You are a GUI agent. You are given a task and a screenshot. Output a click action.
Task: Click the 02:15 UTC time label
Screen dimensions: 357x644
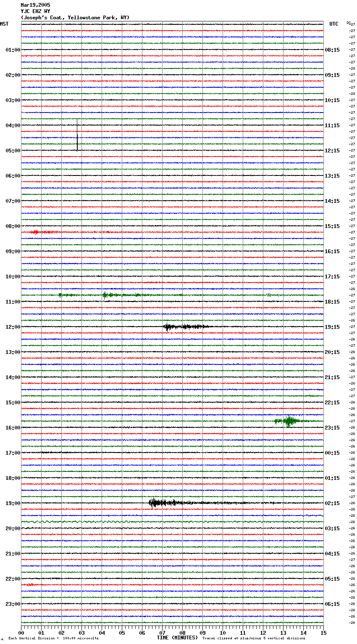[x=332, y=503]
